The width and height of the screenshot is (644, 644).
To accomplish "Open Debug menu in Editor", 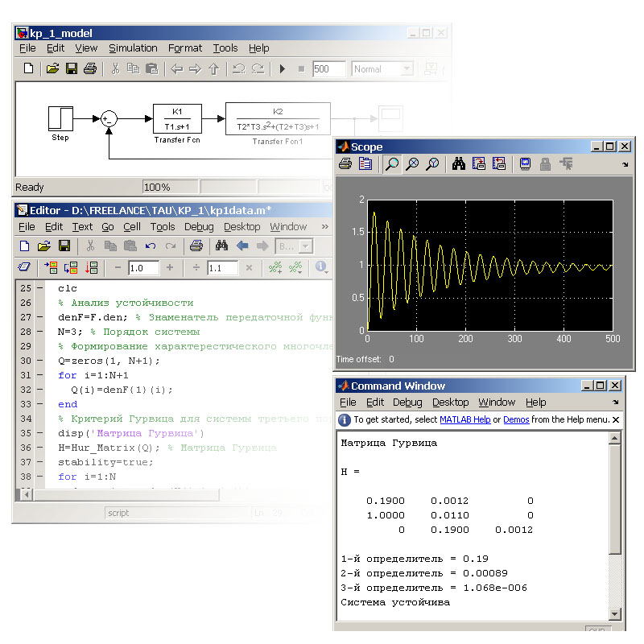I will (x=199, y=227).
